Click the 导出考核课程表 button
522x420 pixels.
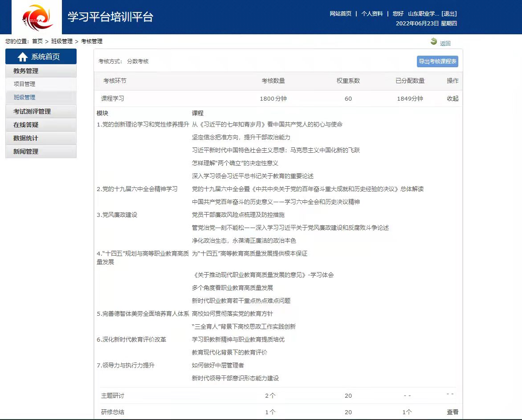(x=437, y=61)
